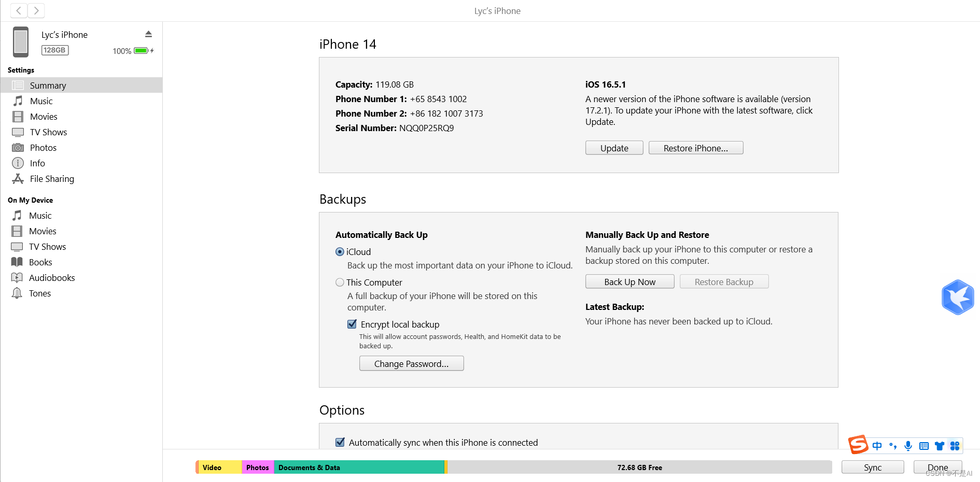Click the 128GB capacity badge
980x482 pixels.
(55, 50)
